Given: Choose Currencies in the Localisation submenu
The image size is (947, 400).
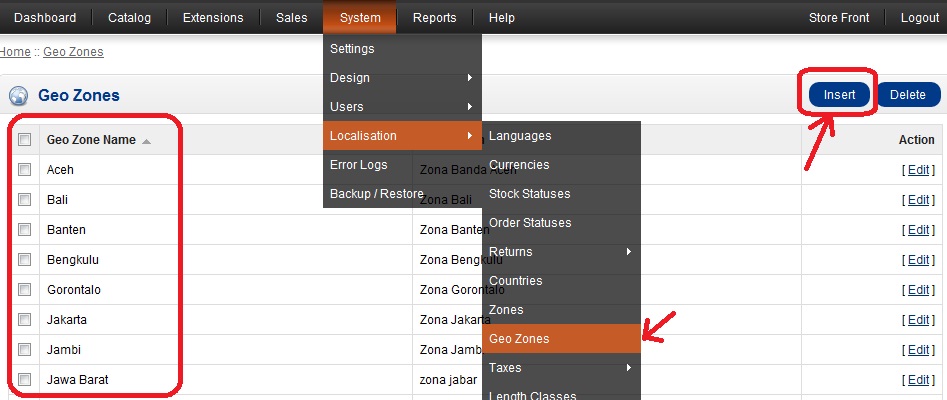Looking at the screenshot, I should [x=519, y=165].
